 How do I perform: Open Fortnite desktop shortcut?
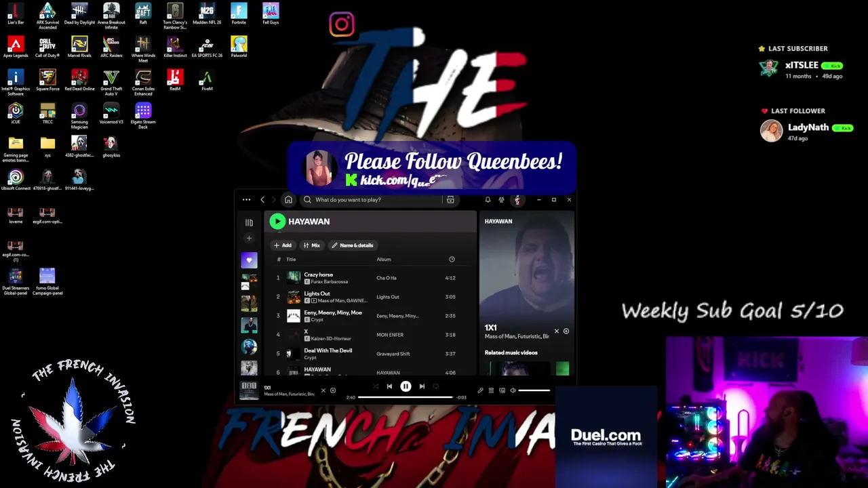[x=239, y=14]
